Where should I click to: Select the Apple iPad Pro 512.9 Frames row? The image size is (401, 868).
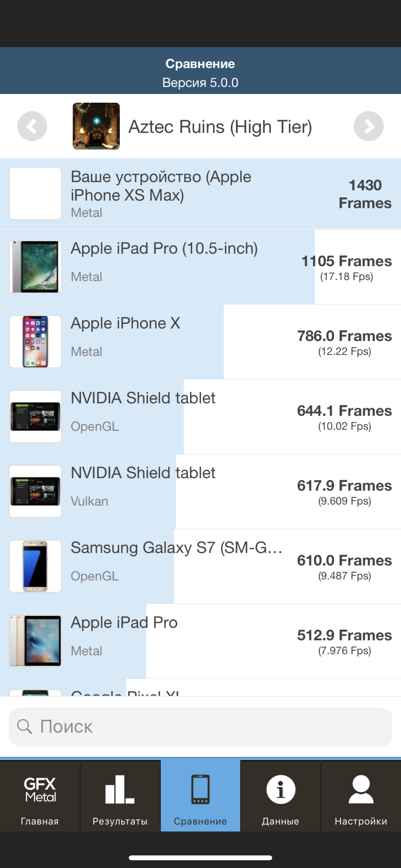point(200,641)
